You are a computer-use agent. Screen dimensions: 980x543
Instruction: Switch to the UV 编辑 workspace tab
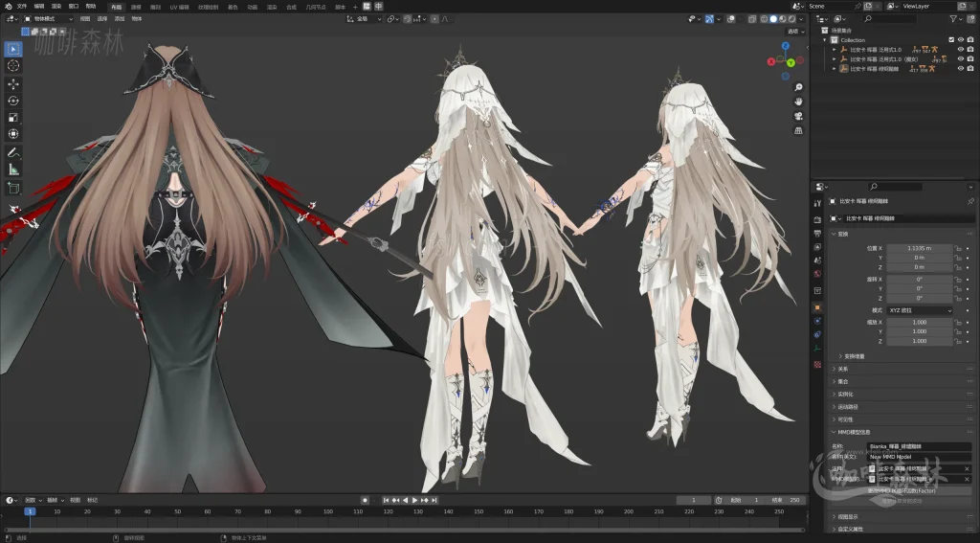pyautogui.click(x=179, y=7)
